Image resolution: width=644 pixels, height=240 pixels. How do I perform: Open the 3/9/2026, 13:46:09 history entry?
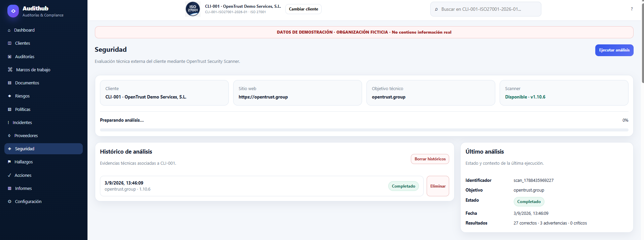click(261, 186)
